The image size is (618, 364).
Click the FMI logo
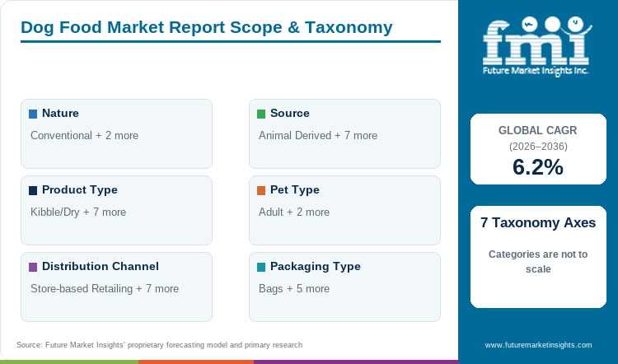tap(537, 46)
